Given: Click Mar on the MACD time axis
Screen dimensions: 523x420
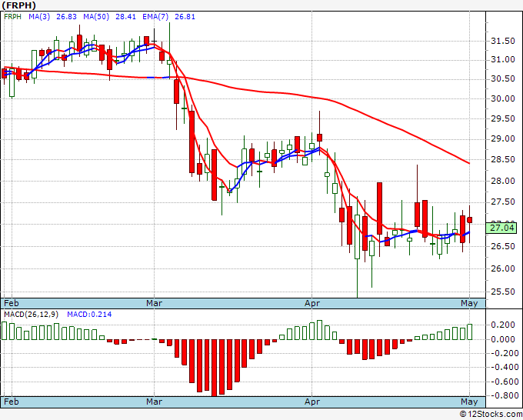Looking at the screenshot, I should (154, 402).
